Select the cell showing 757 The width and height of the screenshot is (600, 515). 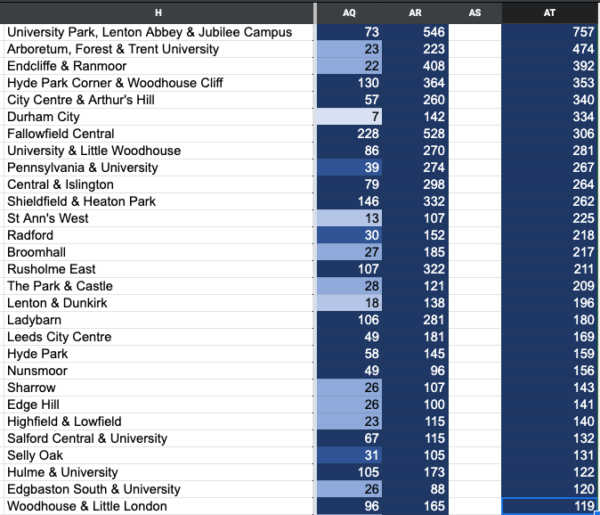click(549, 32)
